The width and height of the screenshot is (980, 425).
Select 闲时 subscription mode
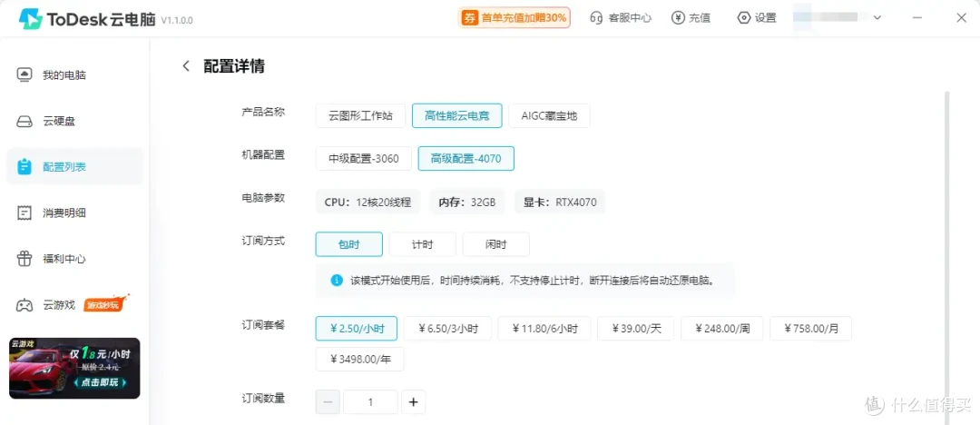(495, 244)
